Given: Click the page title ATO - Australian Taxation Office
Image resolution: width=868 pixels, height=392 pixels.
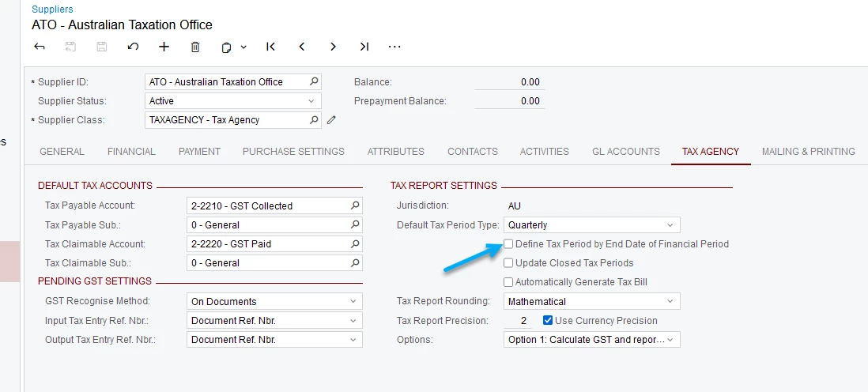Looking at the screenshot, I should (x=122, y=25).
